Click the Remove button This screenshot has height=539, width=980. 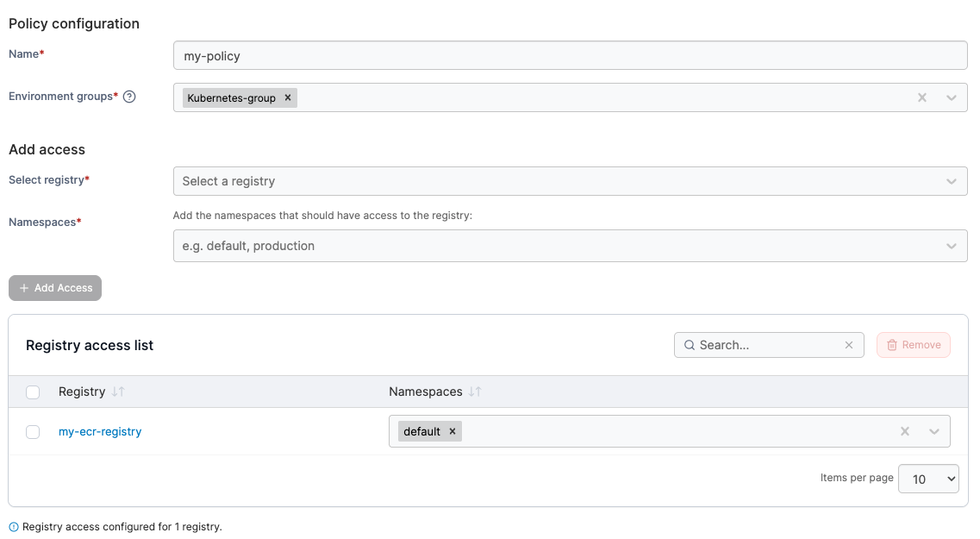[x=914, y=345]
